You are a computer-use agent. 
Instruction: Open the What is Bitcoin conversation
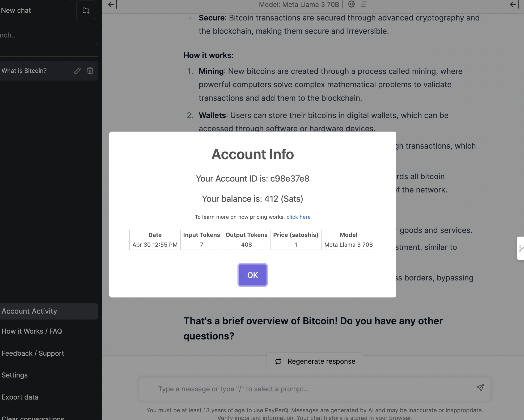[24, 71]
